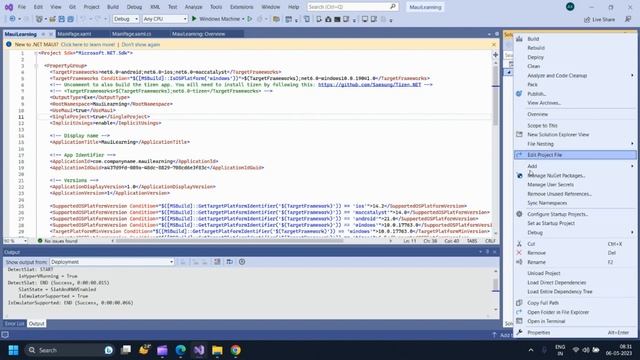Click the 'Click here to learn more!' link
Viewport: 640px width, 360px height.
coord(88,44)
